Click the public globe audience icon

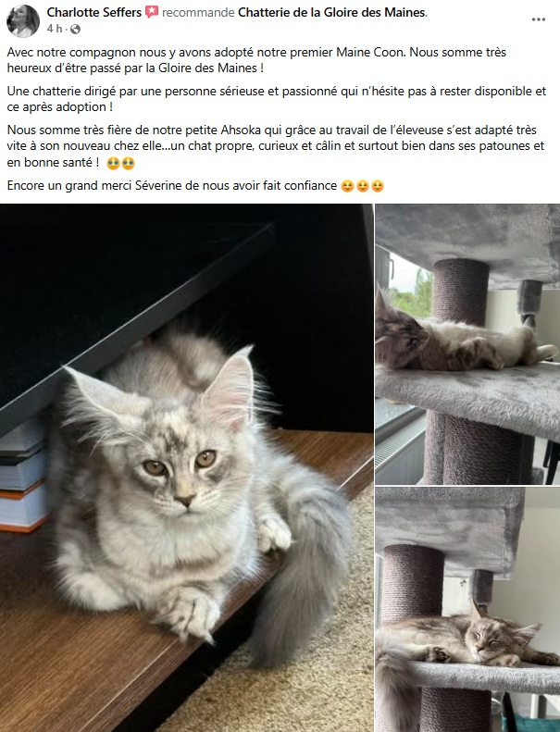point(75,29)
